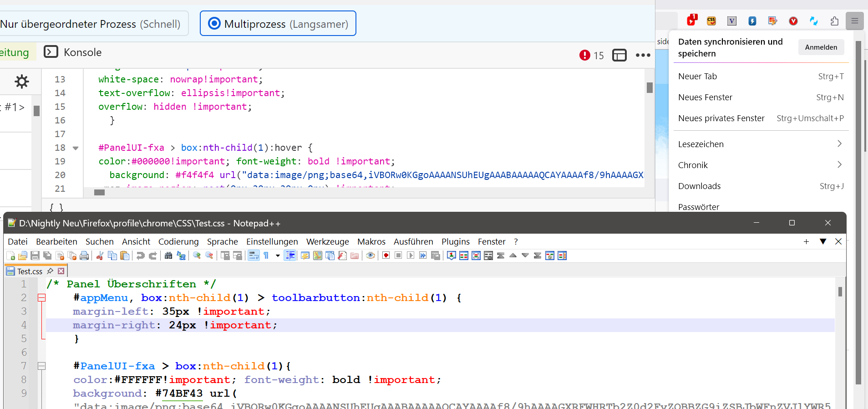Select Nur übergeordneter Prozess (Schnell) option
The image size is (868, 409).
click(x=90, y=24)
